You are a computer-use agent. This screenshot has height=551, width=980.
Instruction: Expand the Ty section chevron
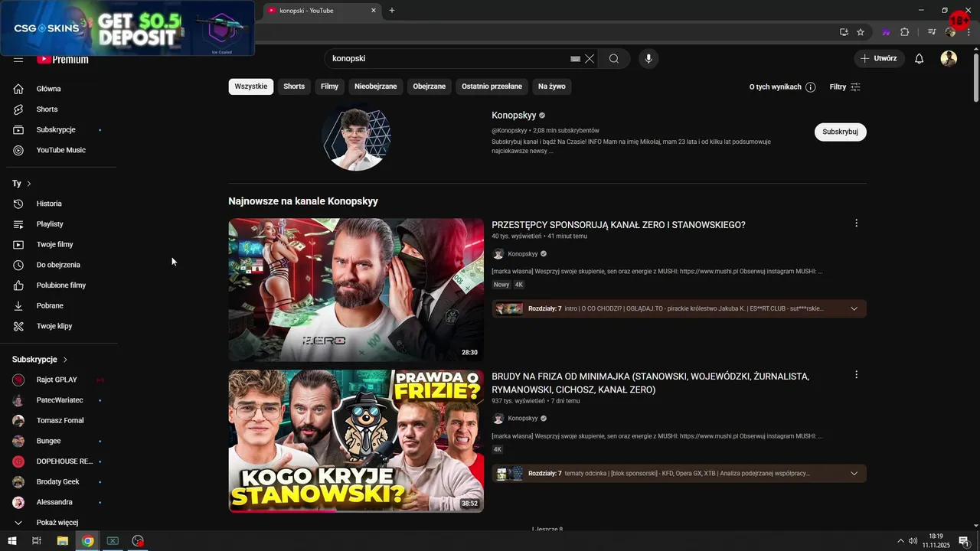[29, 184]
